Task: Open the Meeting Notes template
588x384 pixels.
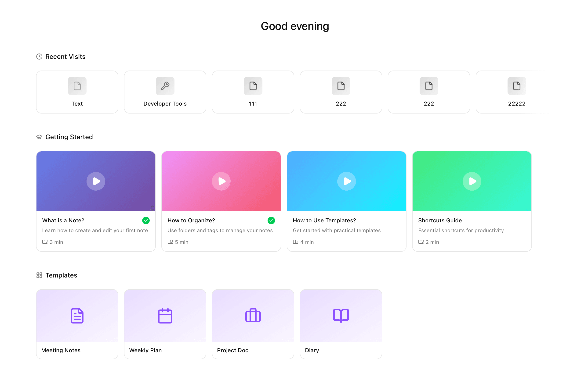Action: coord(77,324)
